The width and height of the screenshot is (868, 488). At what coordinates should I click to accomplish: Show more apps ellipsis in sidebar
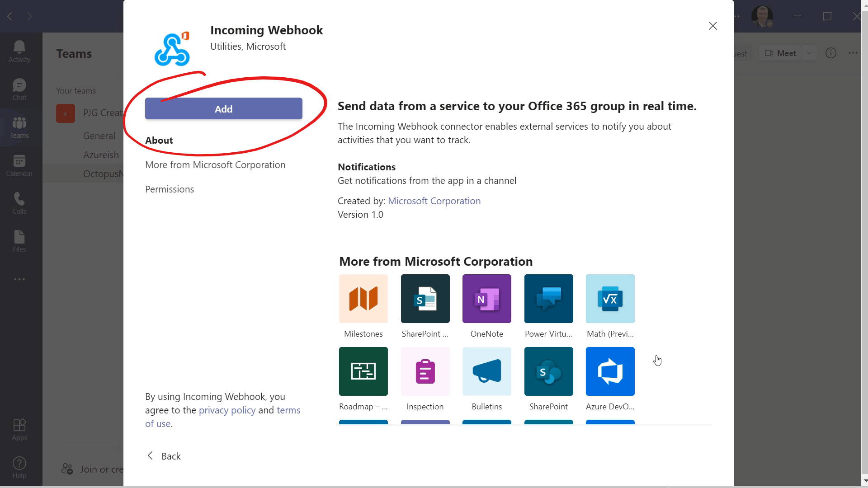click(x=19, y=279)
